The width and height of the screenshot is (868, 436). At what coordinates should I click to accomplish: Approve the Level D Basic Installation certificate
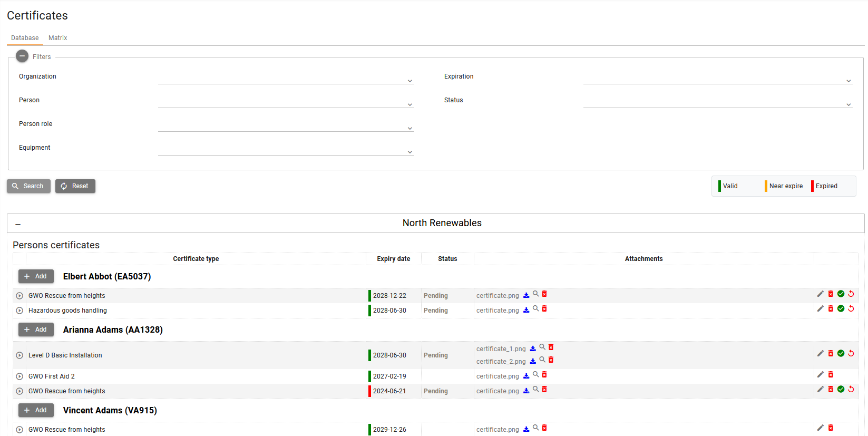click(x=841, y=353)
